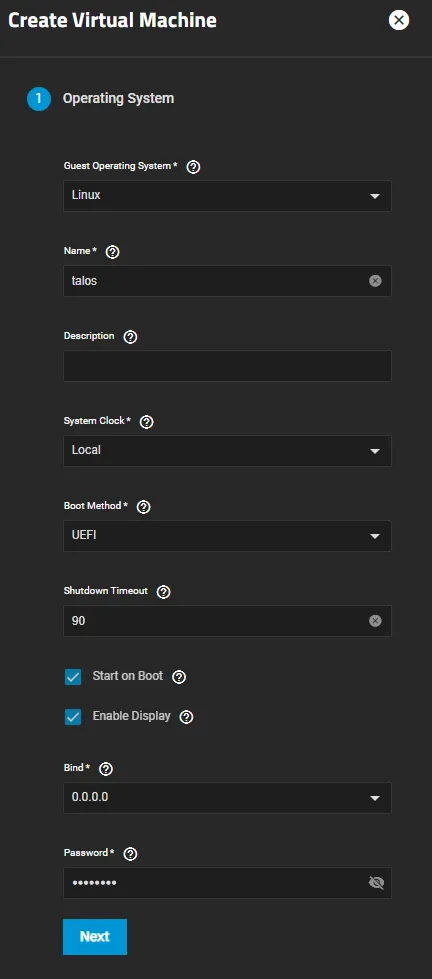Show help for the Name field

click(x=112, y=252)
